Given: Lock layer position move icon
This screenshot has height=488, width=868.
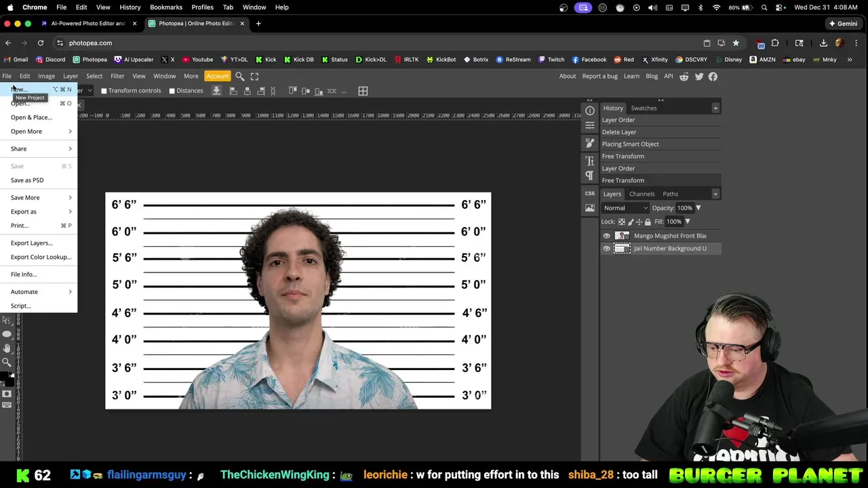Looking at the screenshot, I should coord(639,222).
